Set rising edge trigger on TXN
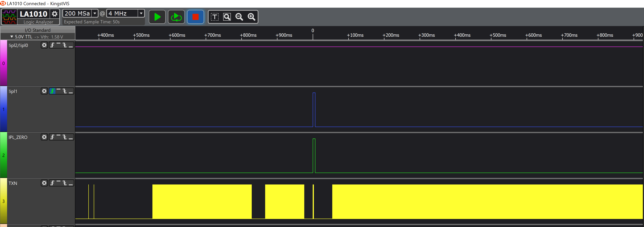Image resolution: width=644 pixels, height=227 pixels. pos(52,183)
